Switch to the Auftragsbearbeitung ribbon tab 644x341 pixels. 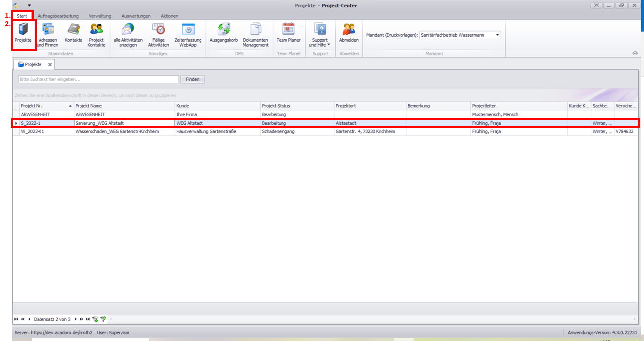pos(58,16)
